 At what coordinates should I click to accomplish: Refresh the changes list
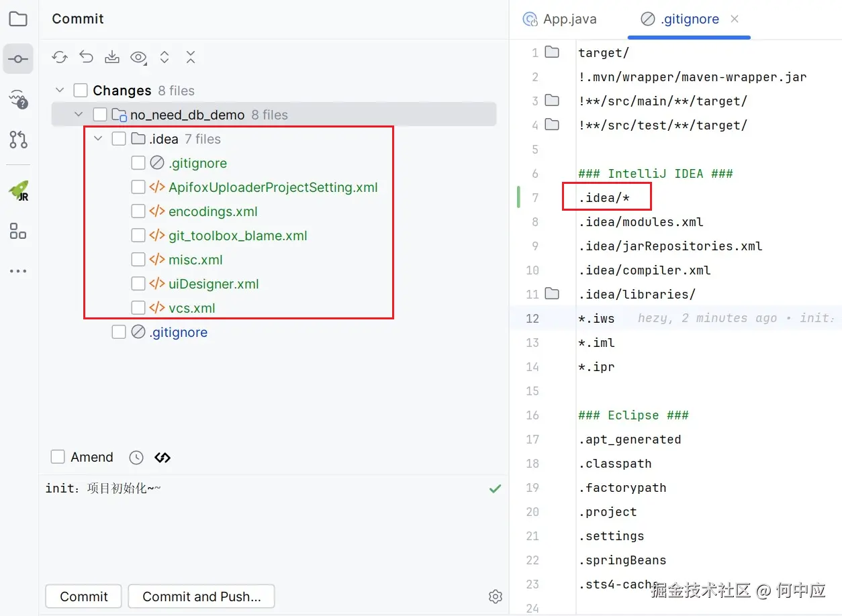[x=60, y=57]
